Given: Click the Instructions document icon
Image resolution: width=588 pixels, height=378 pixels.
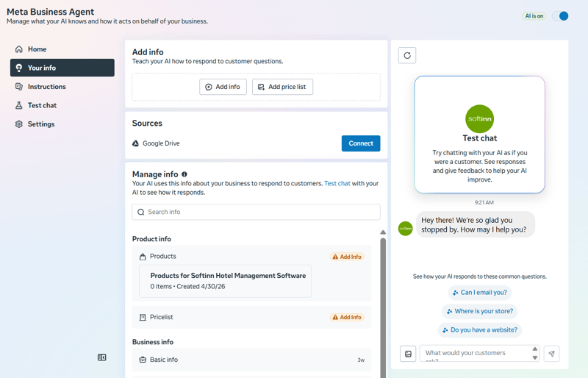Looking at the screenshot, I should (19, 87).
